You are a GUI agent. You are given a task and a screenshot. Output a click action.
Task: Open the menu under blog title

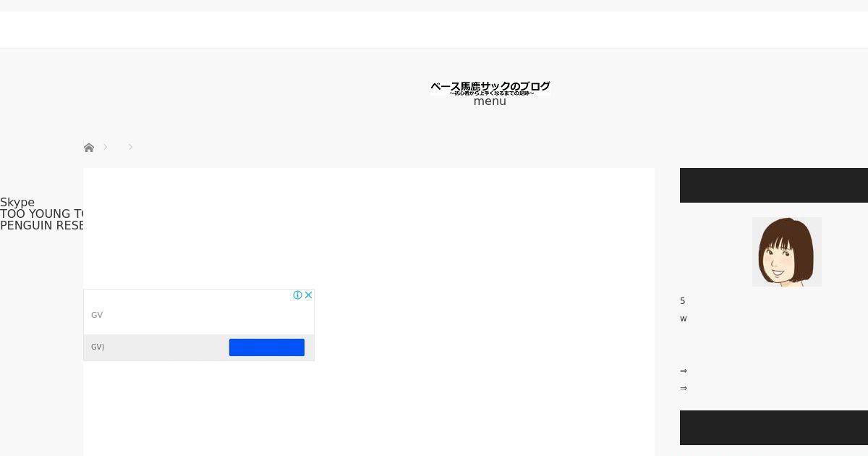(x=490, y=101)
